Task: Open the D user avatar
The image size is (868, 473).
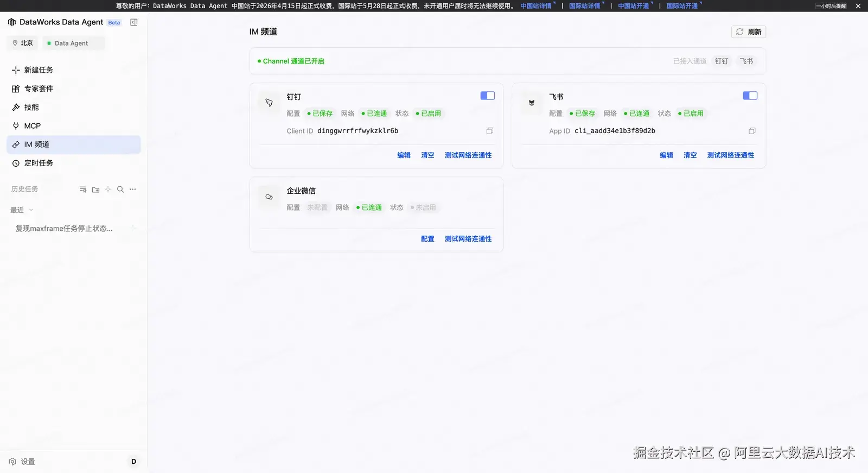Action: coord(133,462)
